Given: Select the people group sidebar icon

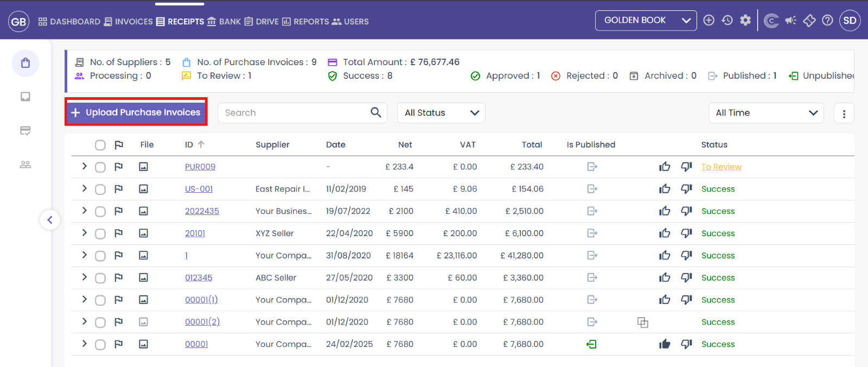Looking at the screenshot, I should point(25,164).
